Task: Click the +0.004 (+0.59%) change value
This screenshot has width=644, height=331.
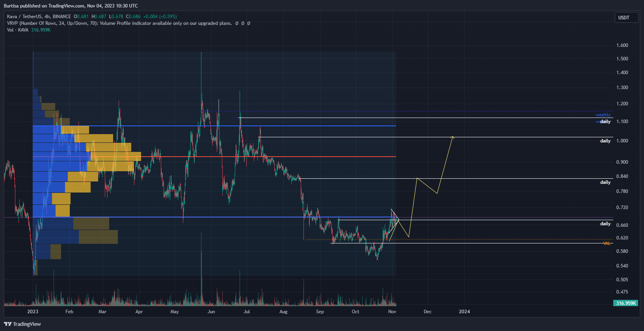Action: 160,17
